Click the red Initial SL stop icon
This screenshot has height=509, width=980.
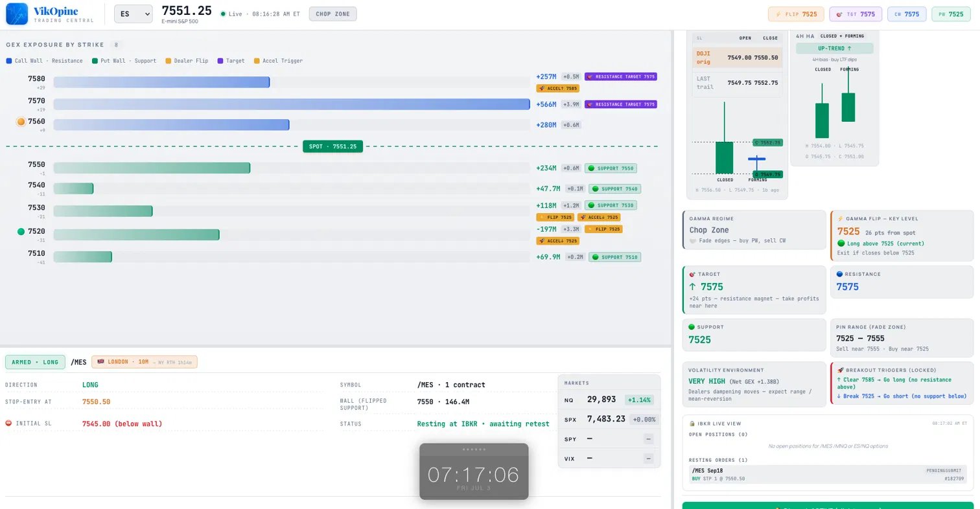8,424
